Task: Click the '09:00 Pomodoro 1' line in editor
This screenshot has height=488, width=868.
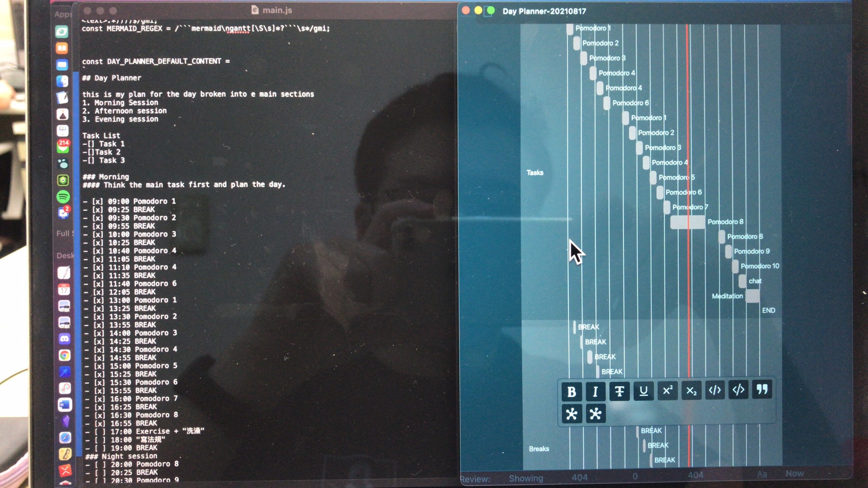Action: [129, 201]
